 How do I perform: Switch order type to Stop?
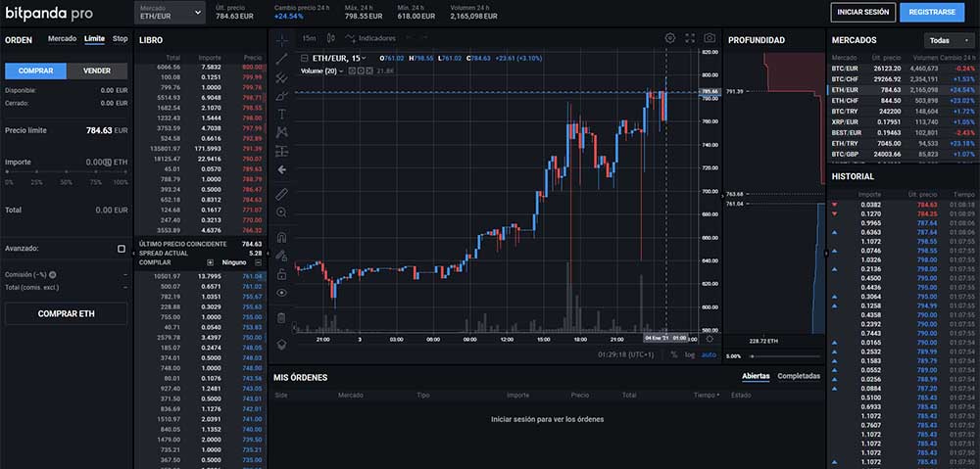click(x=120, y=39)
